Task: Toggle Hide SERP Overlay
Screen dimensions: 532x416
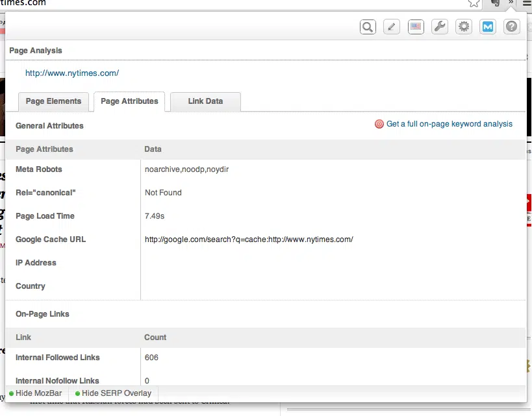Action: click(x=113, y=393)
